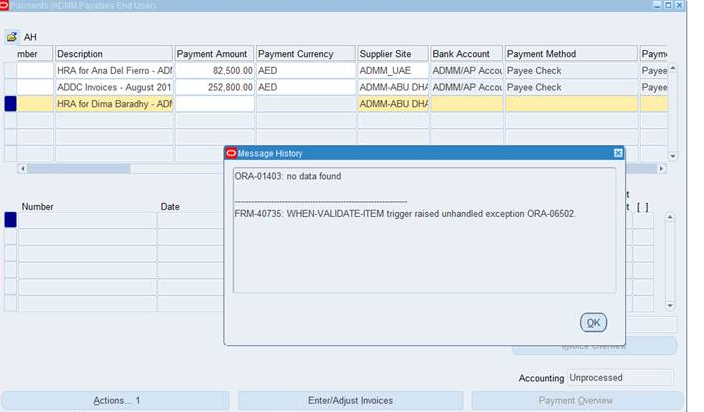Click first Date field in invoices grid

pyautogui.click(x=190, y=220)
